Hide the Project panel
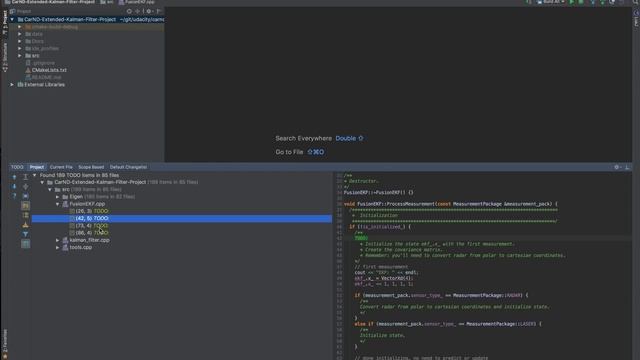This screenshot has height=360, width=640. 159,11
